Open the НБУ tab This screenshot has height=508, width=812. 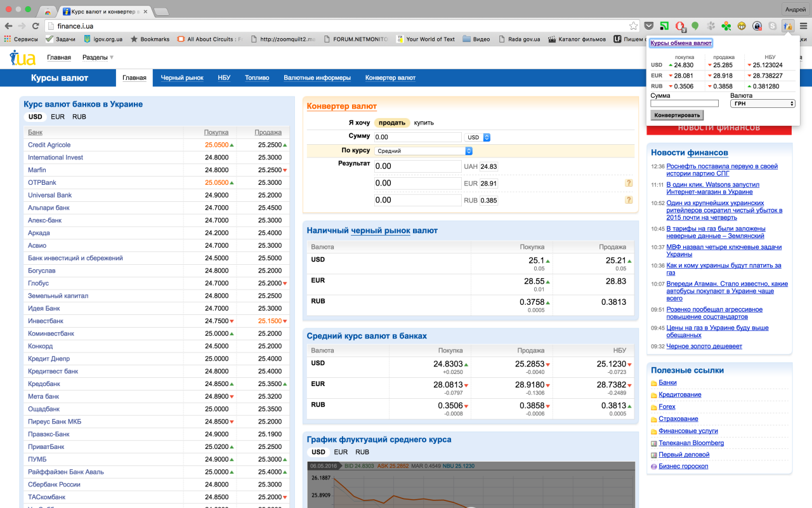pyautogui.click(x=224, y=78)
